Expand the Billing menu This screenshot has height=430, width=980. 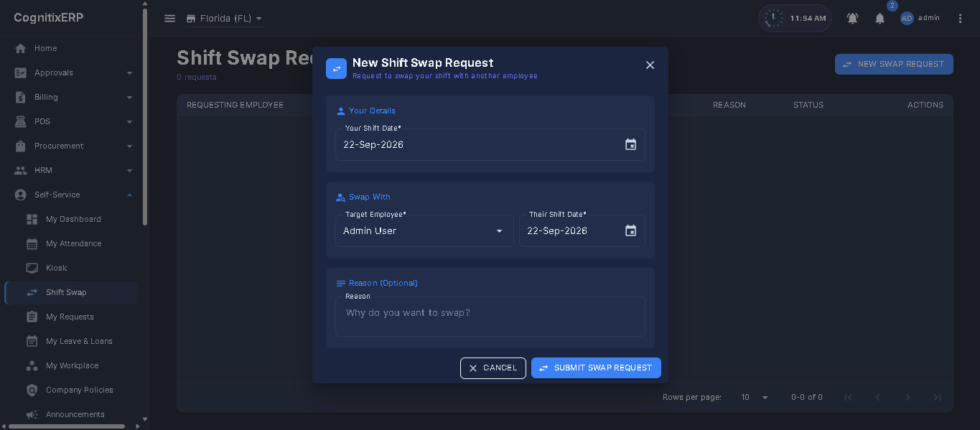(71, 97)
